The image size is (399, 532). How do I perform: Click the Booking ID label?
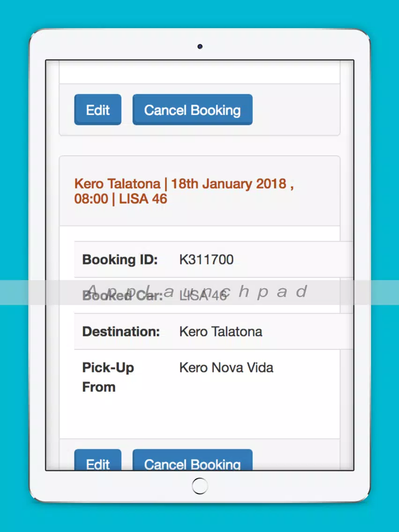(x=120, y=259)
